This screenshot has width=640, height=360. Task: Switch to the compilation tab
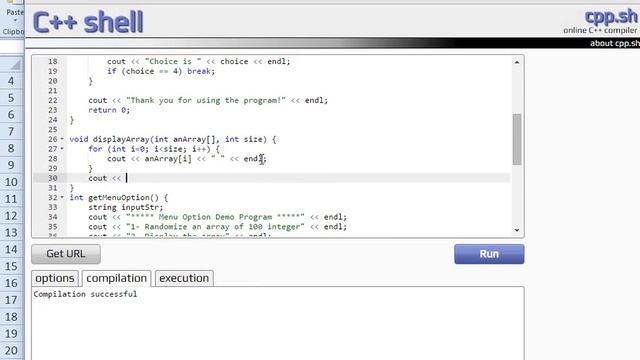click(x=116, y=278)
